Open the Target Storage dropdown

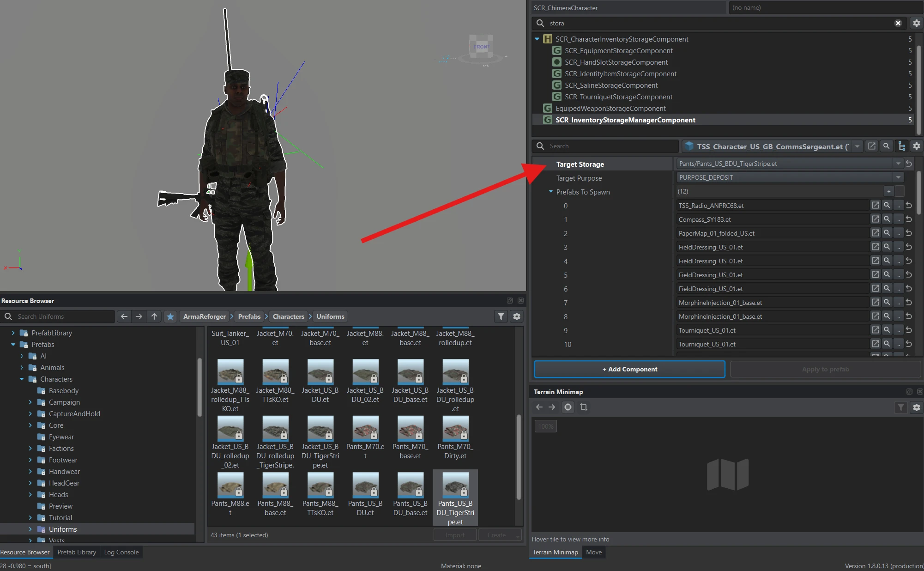point(898,164)
